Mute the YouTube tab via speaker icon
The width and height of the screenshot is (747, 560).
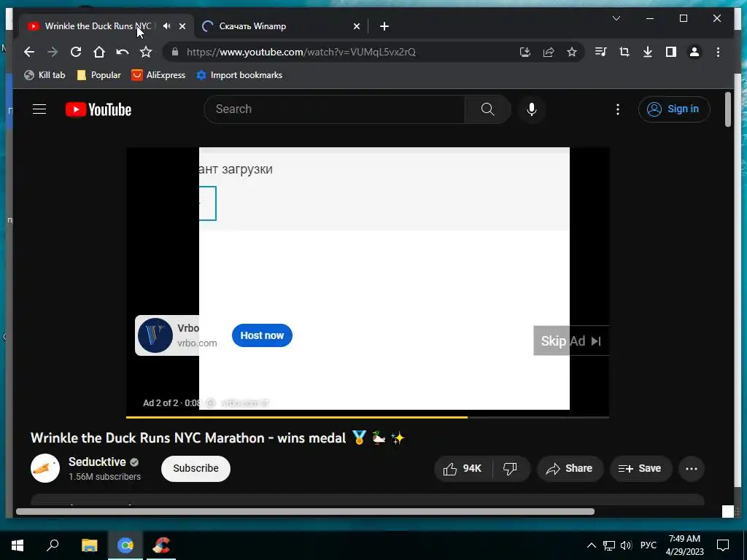(166, 26)
